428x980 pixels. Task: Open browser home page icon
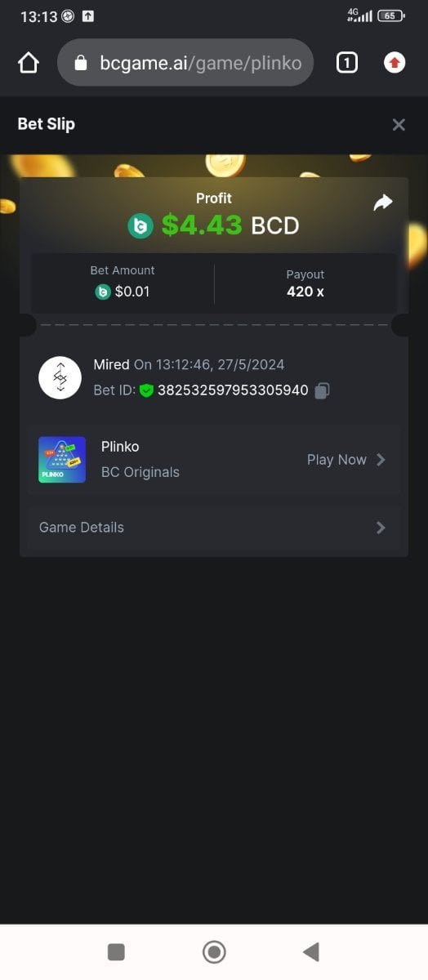coord(29,63)
